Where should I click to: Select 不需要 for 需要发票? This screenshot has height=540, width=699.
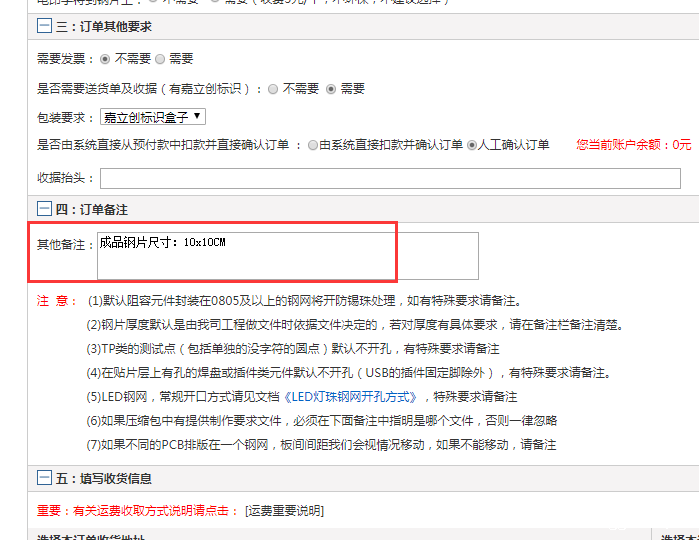[106, 59]
